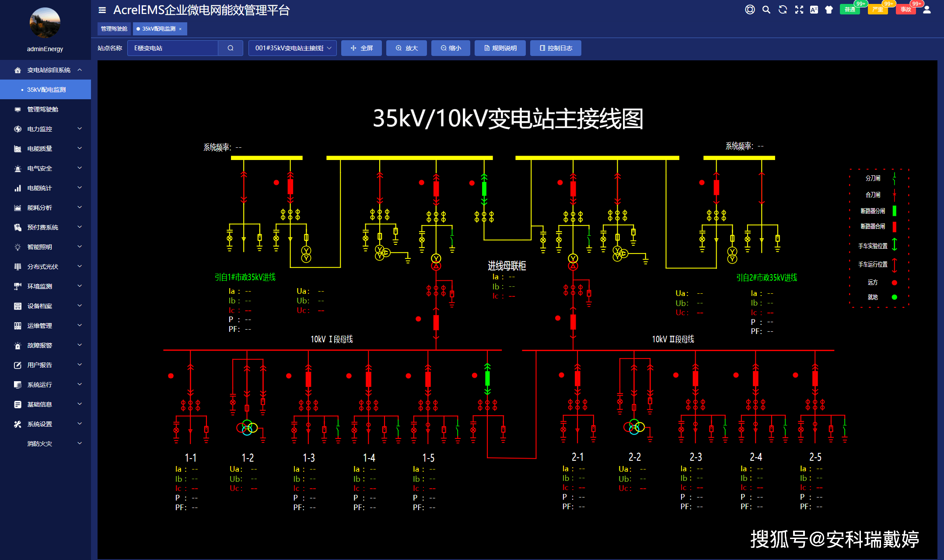Click the refresh icon in top bar
This screenshot has height=560, width=944.
point(783,10)
